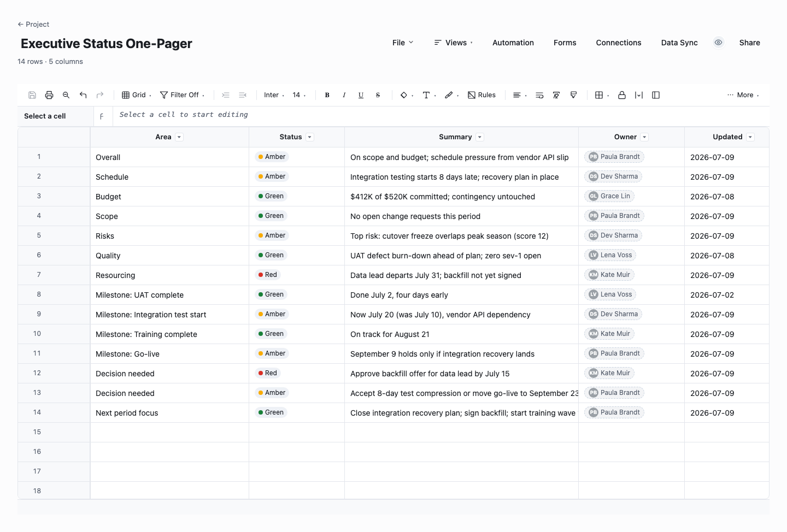Click the clear formatting icon
Screen dimensions: 787x532
(556, 95)
